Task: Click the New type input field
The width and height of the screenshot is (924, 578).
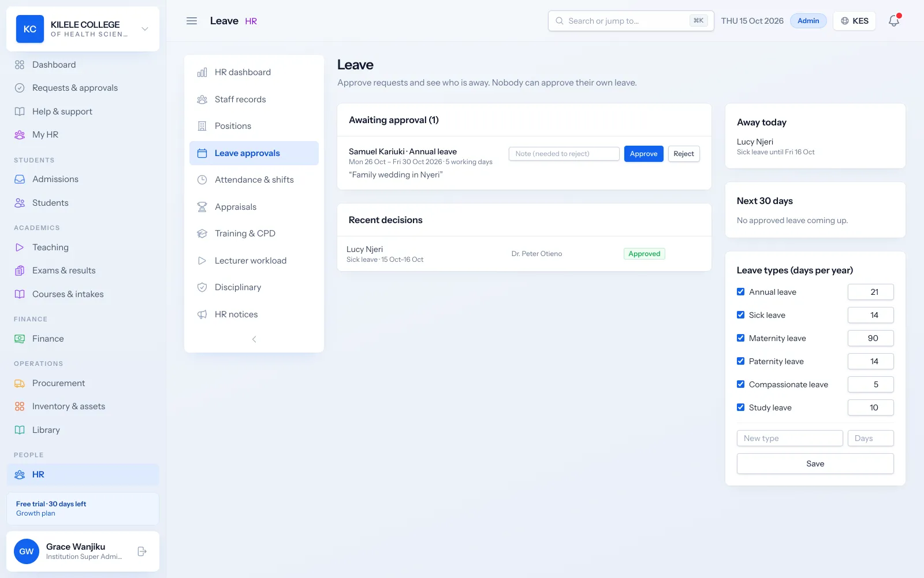Action: click(789, 438)
